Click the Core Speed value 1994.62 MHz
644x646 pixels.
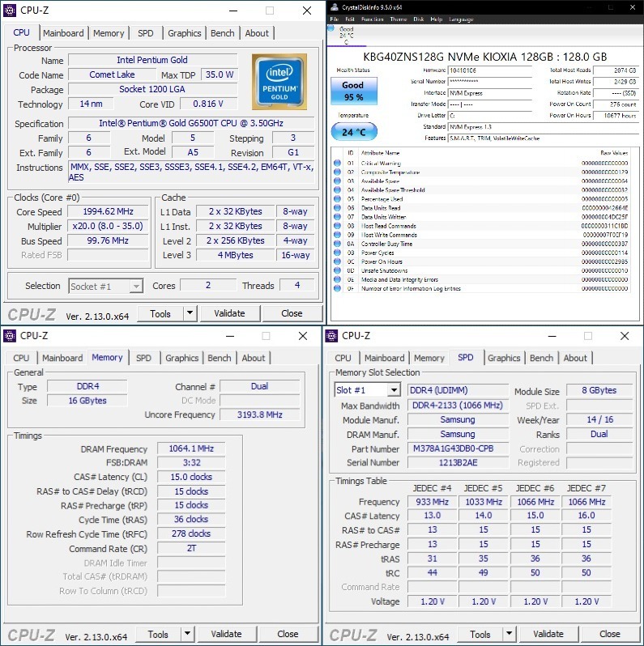pos(108,211)
